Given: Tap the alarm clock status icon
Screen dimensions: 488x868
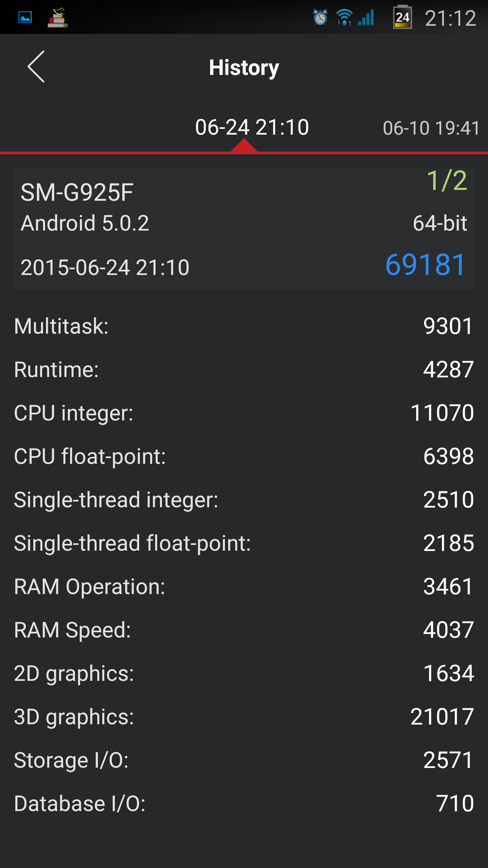Looking at the screenshot, I should [x=320, y=17].
